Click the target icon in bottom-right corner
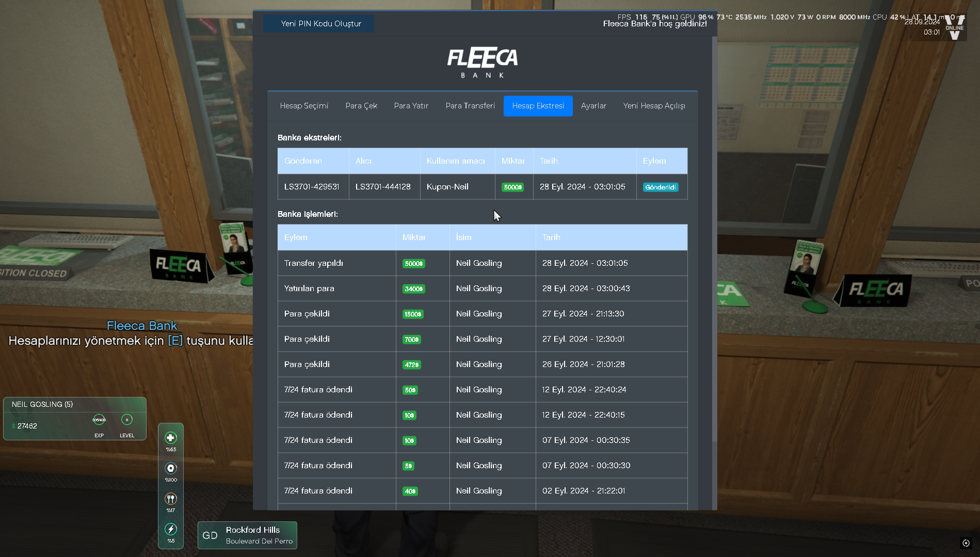This screenshot has height=557, width=980. pyautogui.click(x=966, y=543)
